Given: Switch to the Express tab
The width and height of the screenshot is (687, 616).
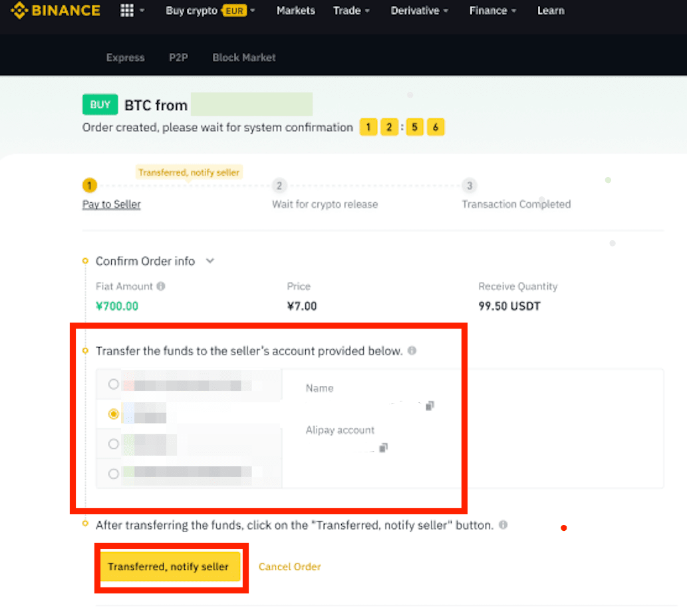Looking at the screenshot, I should coord(125,57).
